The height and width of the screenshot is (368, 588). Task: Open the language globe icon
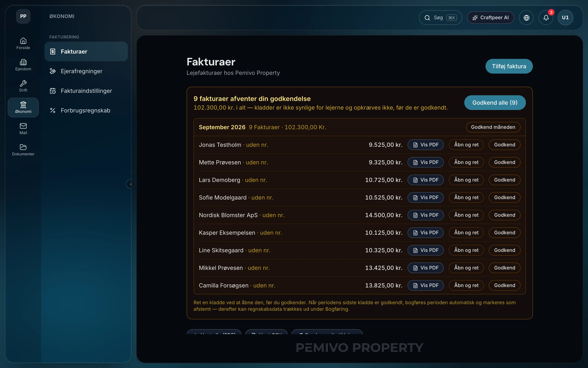pyautogui.click(x=526, y=18)
